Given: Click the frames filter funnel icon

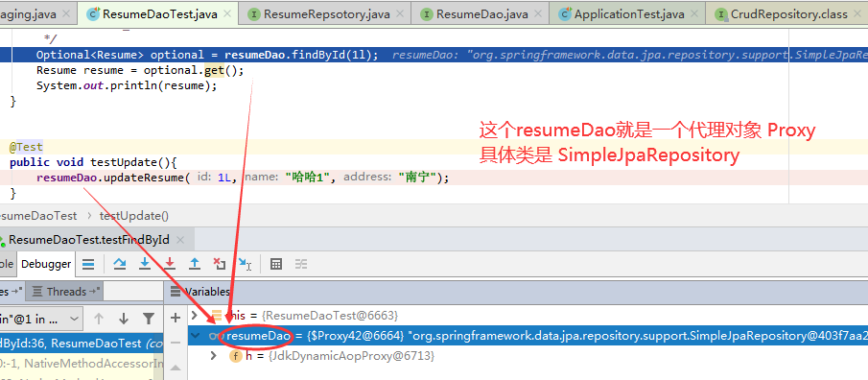Looking at the screenshot, I should coord(149,319).
